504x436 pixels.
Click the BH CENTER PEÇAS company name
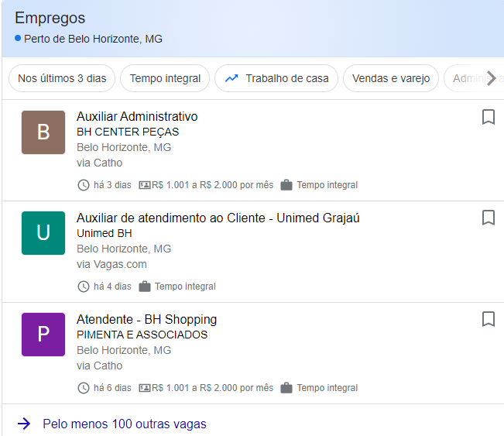128,132
